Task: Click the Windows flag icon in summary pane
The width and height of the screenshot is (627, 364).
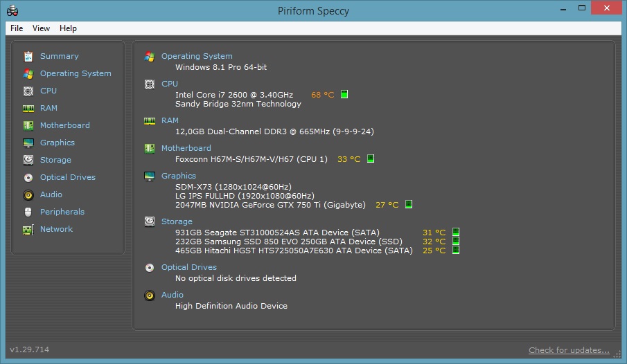Action: pos(150,57)
